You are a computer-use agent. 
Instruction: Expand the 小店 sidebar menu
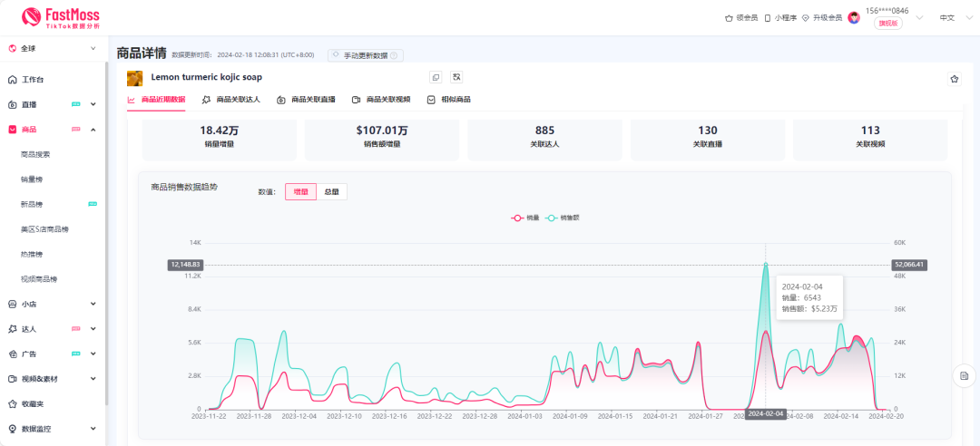coord(93,305)
